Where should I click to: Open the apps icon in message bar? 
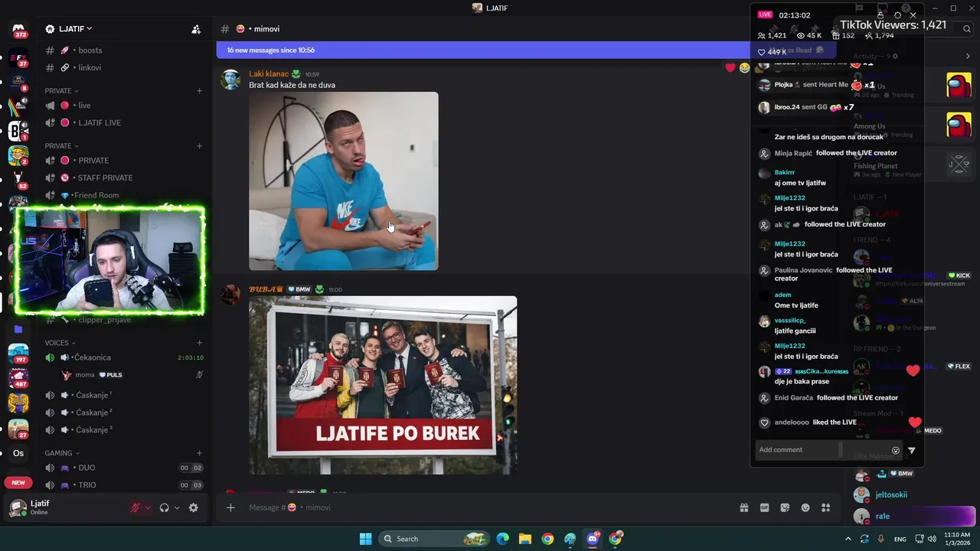825,507
